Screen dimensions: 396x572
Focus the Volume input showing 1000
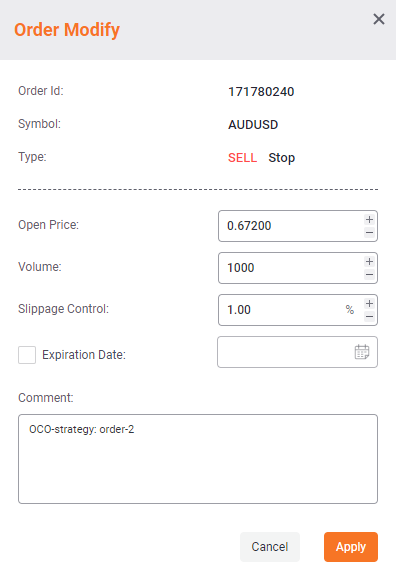coord(291,268)
